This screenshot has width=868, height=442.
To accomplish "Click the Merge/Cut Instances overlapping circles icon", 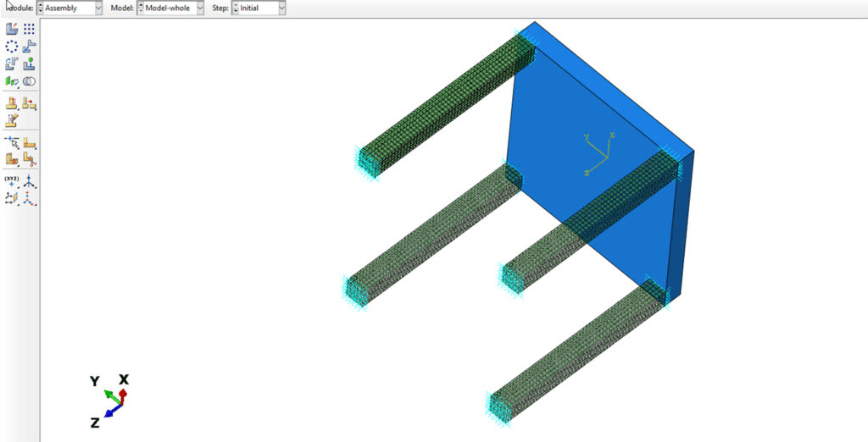I will tap(29, 81).
